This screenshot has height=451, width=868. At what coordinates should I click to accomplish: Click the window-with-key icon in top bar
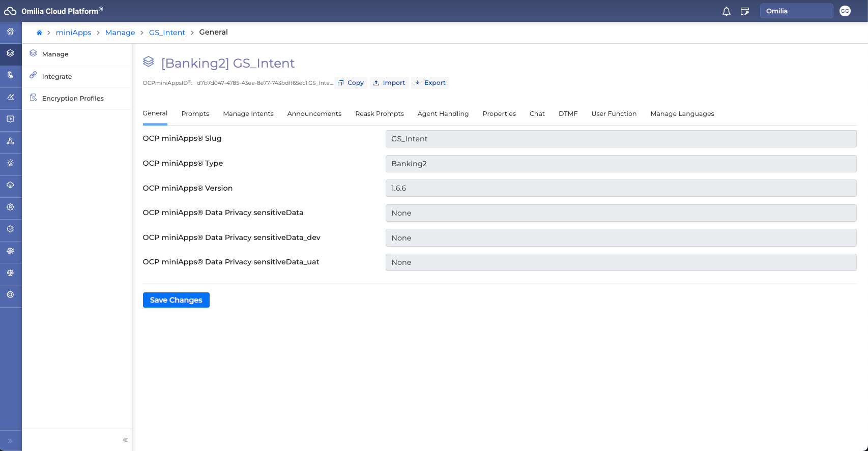coord(745,11)
